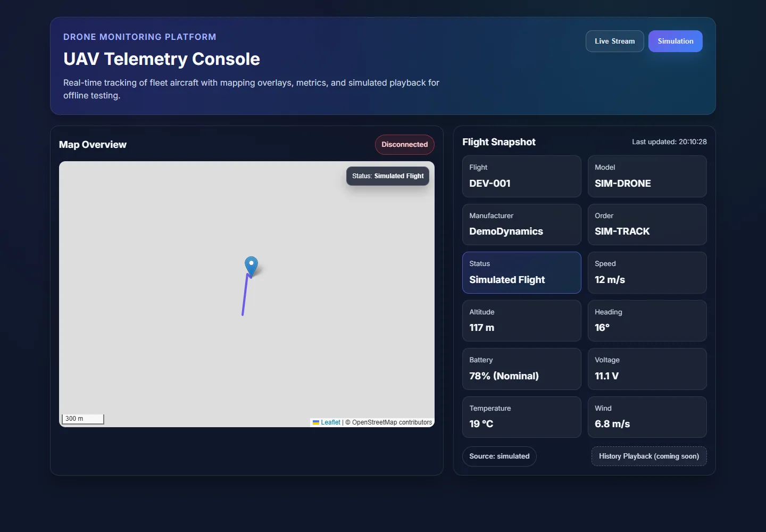Select the Simulation mode tab
This screenshot has height=532, width=766.
pos(676,41)
